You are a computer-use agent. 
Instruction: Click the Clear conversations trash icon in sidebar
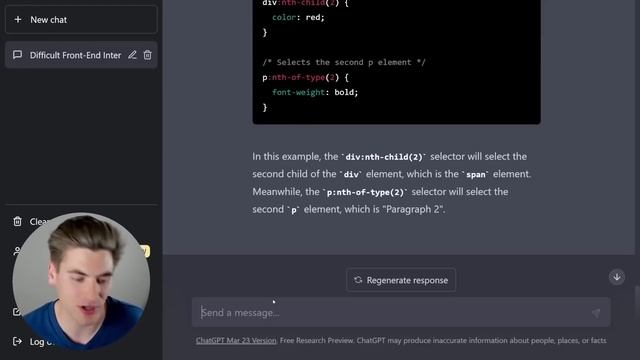[x=17, y=221]
